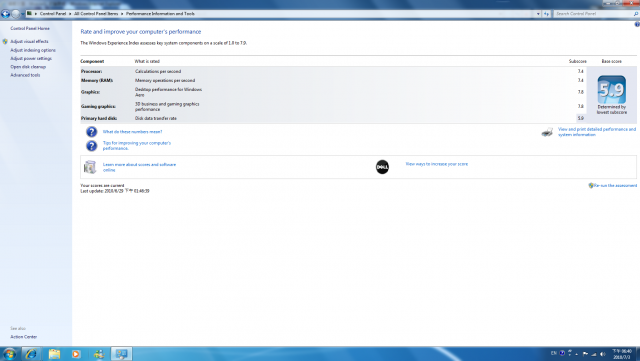Click the round blue IME tray icon

tap(562, 353)
